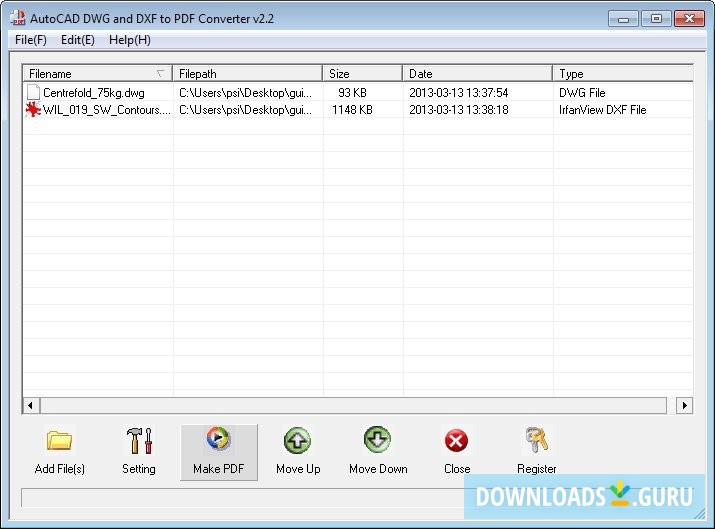
Task: Click the file path of Centrefold_75kg.dwg
Action: (245, 93)
